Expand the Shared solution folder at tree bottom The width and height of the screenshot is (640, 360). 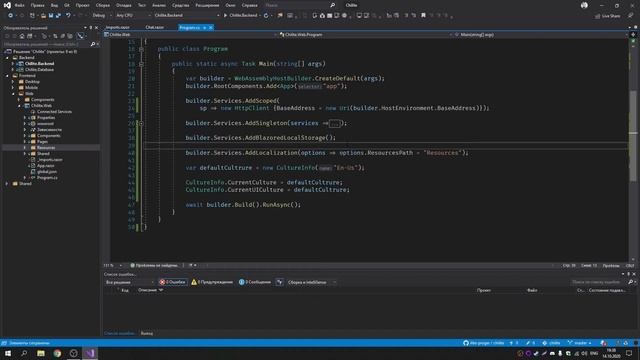7,184
